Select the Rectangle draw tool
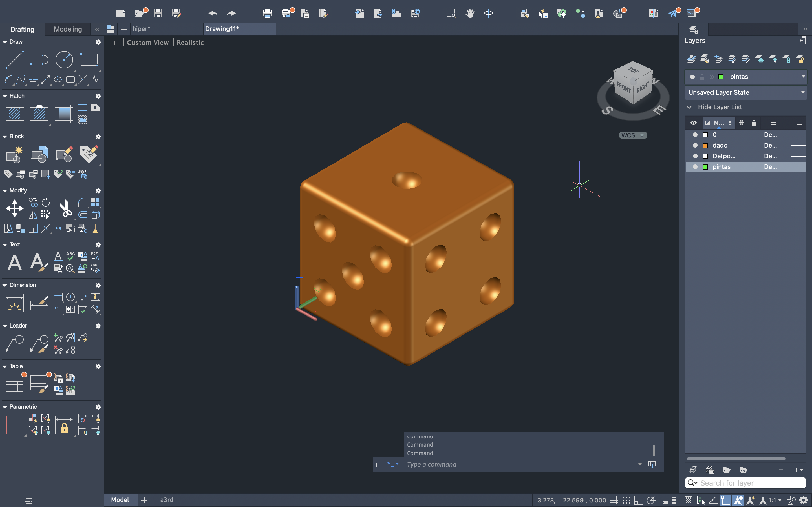 (x=89, y=60)
